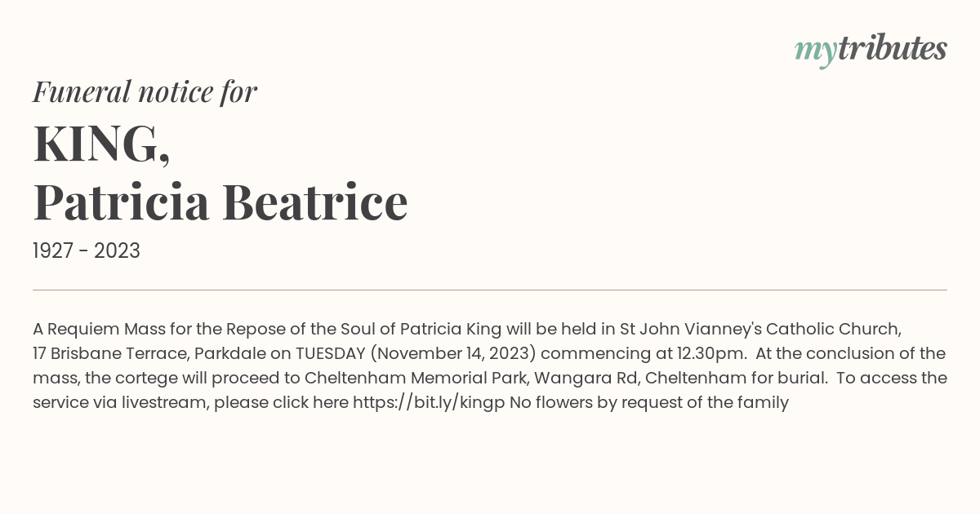The height and width of the screenshot is (514, 980).
Task: Open the https://bit.ly/kingp livestream link
Action: pyautogui.click(x=429, y=402)
